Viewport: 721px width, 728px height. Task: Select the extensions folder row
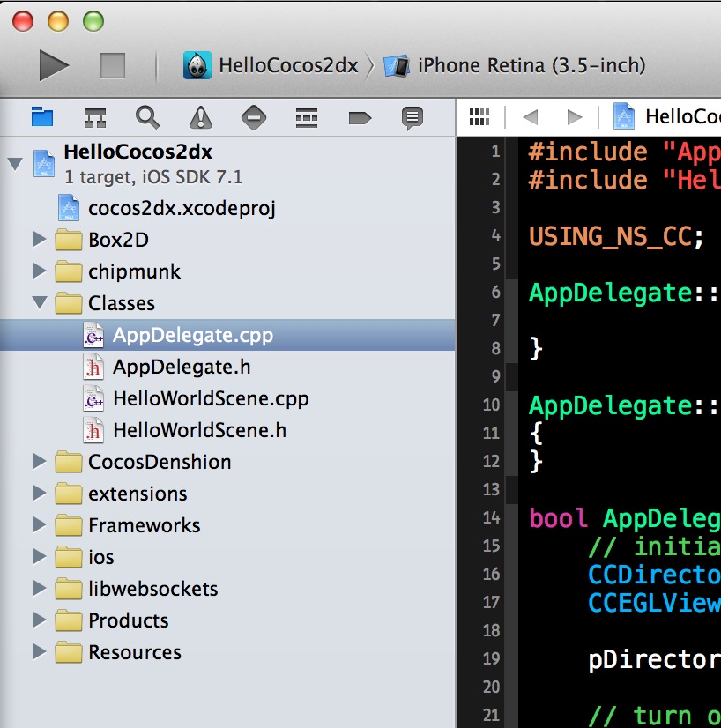227,493
